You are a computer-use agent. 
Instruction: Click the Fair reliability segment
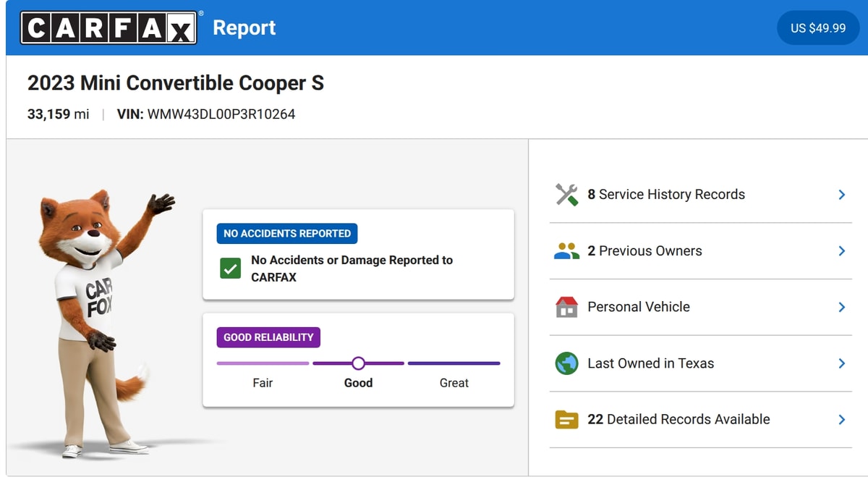click(x=263, y=363)
